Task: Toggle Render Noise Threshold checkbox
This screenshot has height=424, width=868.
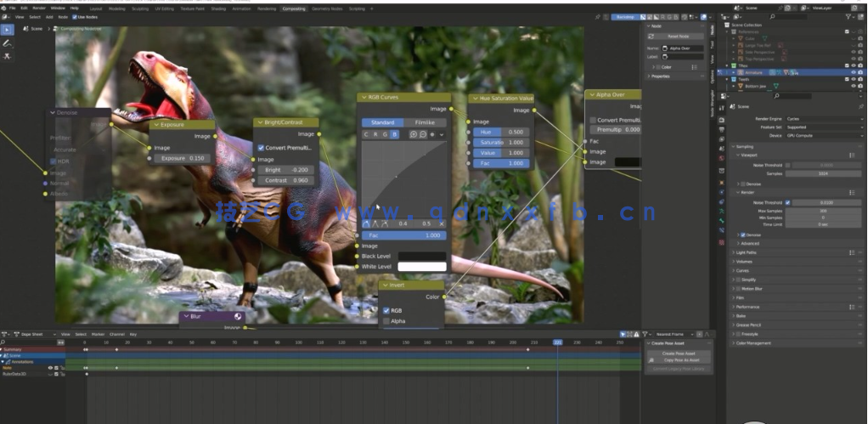Action: (x=787, y=202)
